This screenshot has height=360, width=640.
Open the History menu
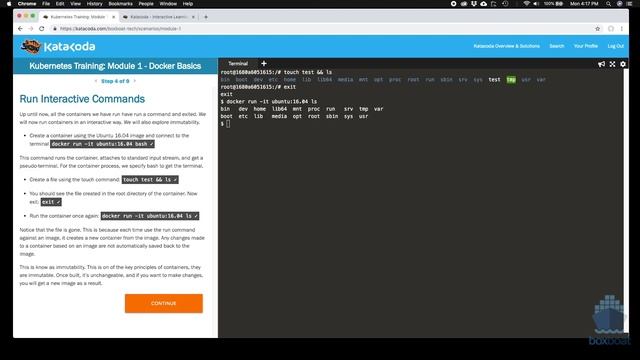tap(94, 4)
